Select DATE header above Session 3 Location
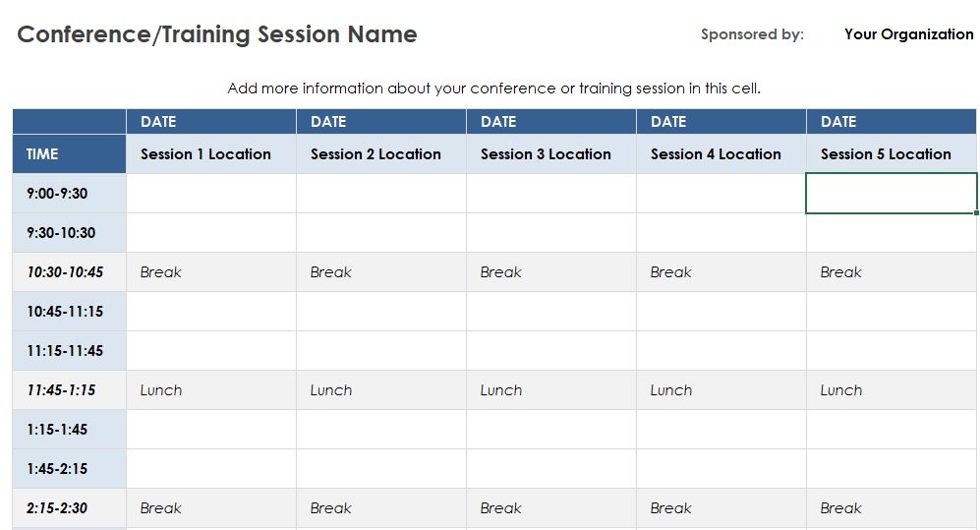The height and width of the screenshot is (530, 980). pos(551,121)
